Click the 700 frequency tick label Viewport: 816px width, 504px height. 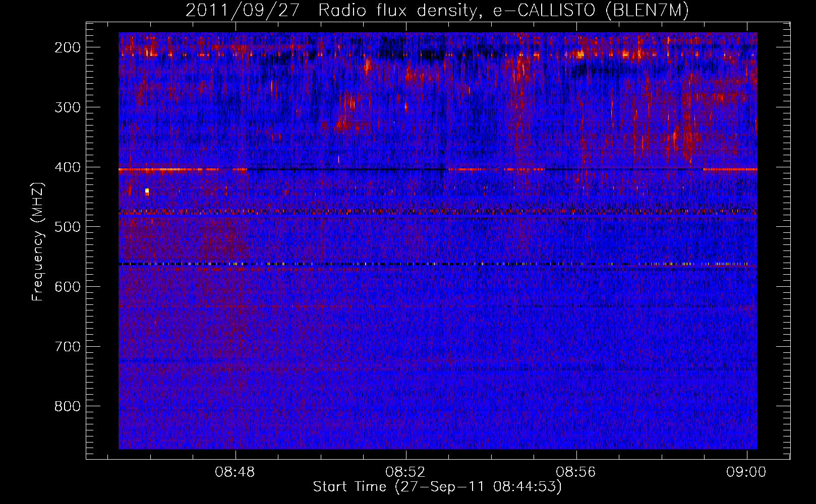68,347
